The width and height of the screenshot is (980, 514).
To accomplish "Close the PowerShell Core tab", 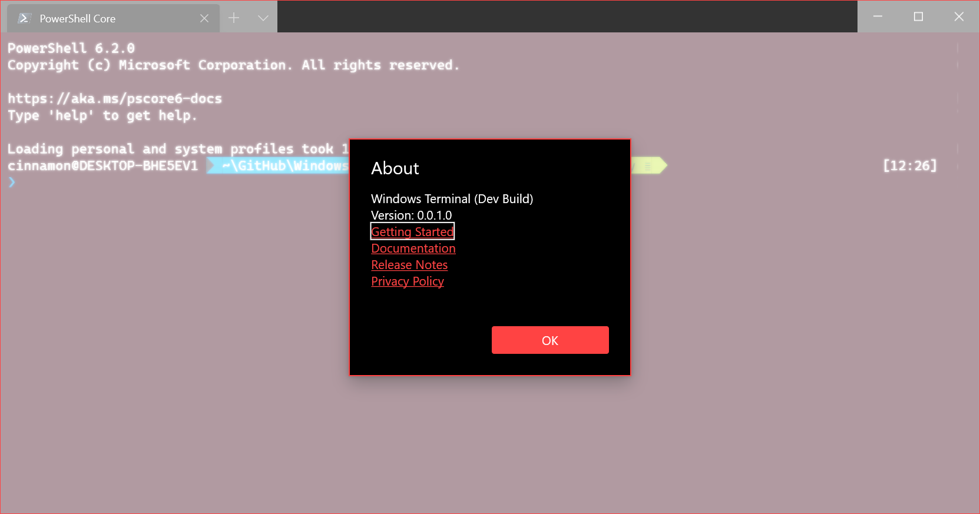I will point(204,18).
